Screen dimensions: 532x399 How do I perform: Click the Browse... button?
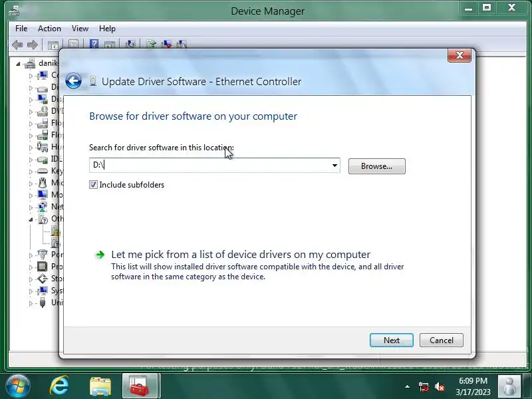[376, 166]
